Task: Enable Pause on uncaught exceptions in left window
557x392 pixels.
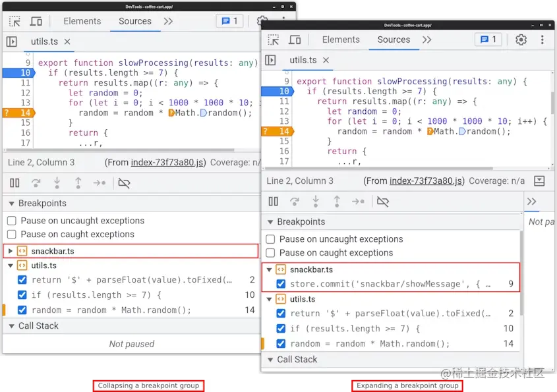Action: [12, 221]
